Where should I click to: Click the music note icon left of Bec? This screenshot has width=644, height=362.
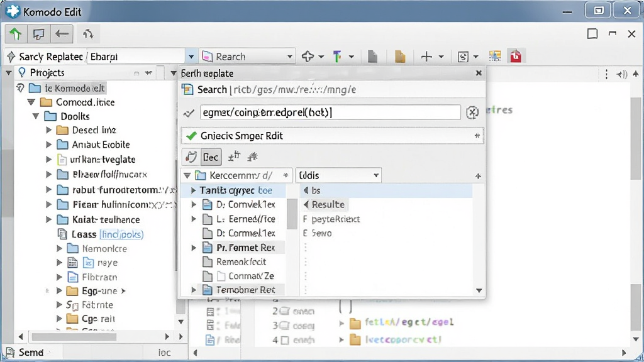(x=191, y=156)
